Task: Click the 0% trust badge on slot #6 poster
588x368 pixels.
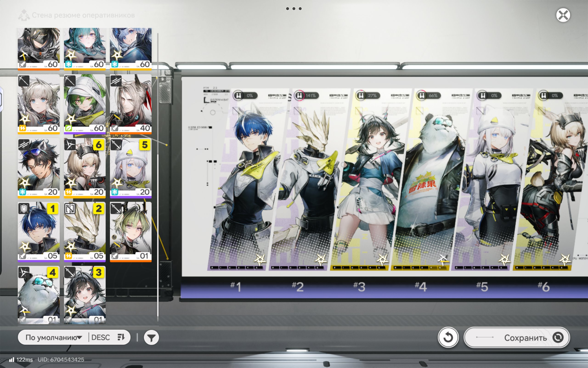Action: (550, 96)
